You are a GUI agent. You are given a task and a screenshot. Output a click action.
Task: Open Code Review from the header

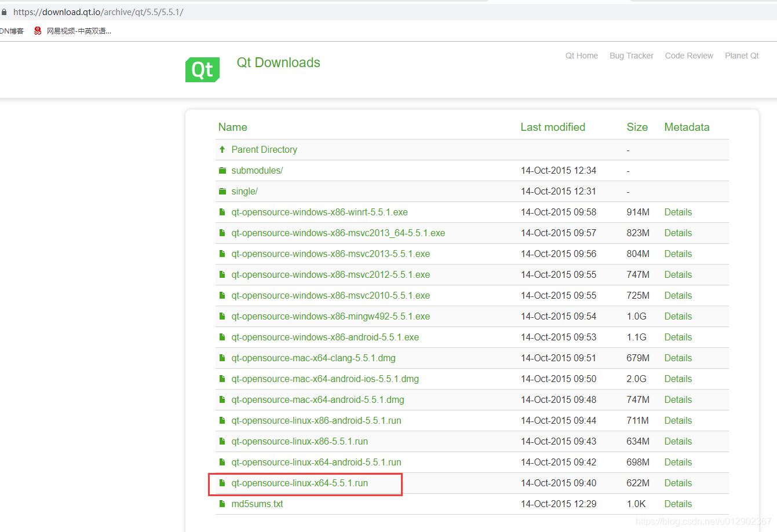point(689,56)
